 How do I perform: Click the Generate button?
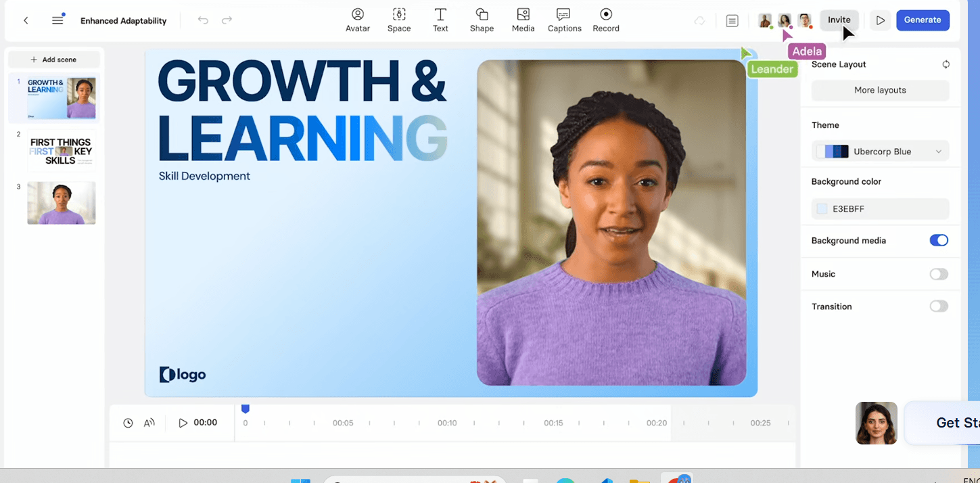923,20
